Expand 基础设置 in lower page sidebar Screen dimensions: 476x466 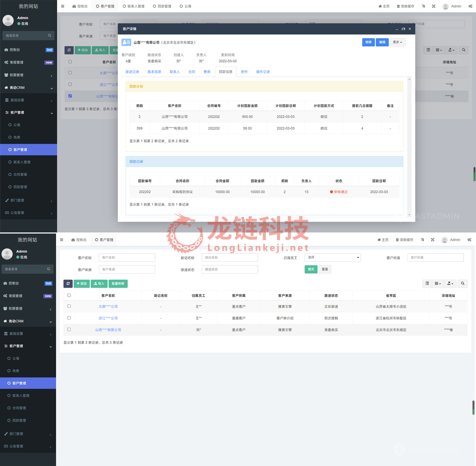pos(28,333)
